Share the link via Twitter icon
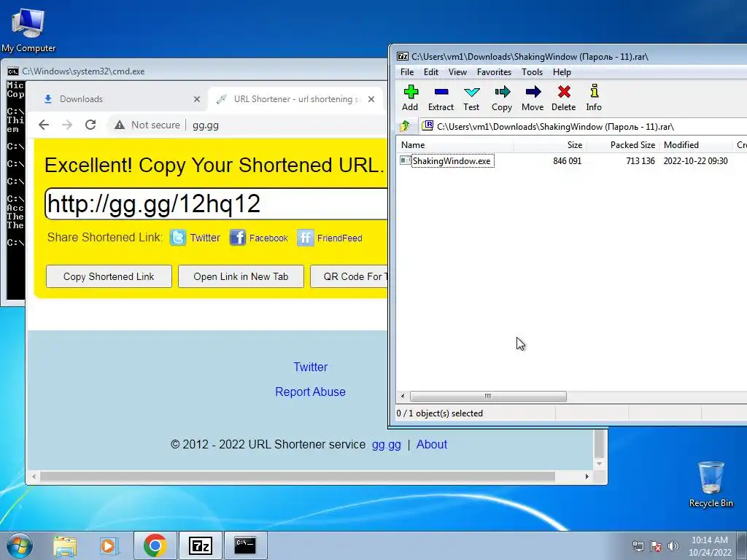747x560 pixels. pos(178,237)
